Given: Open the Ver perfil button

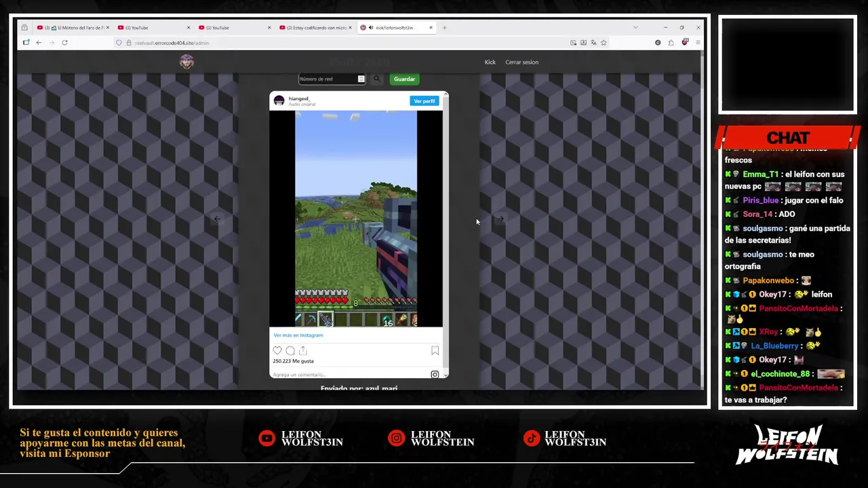Looking at the screenshot, I should (425, 101).
